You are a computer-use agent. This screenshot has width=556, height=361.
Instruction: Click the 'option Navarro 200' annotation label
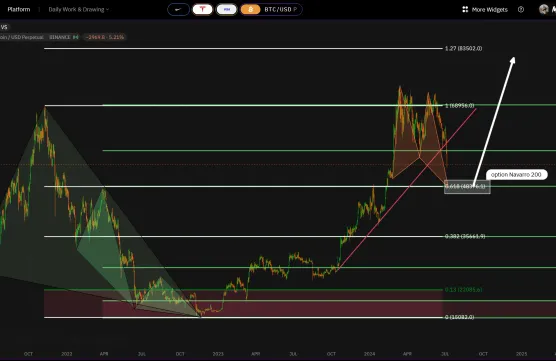pyautogui.click(x=516, y=174)
